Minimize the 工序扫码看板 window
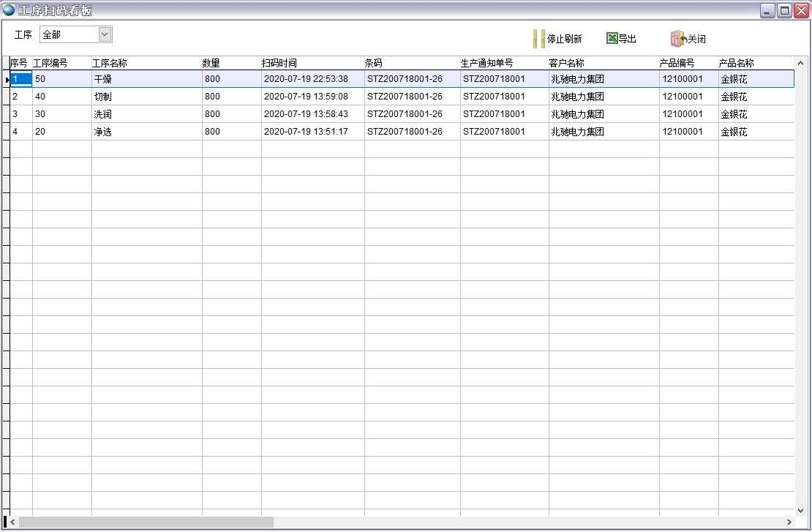 pos(767,10)
